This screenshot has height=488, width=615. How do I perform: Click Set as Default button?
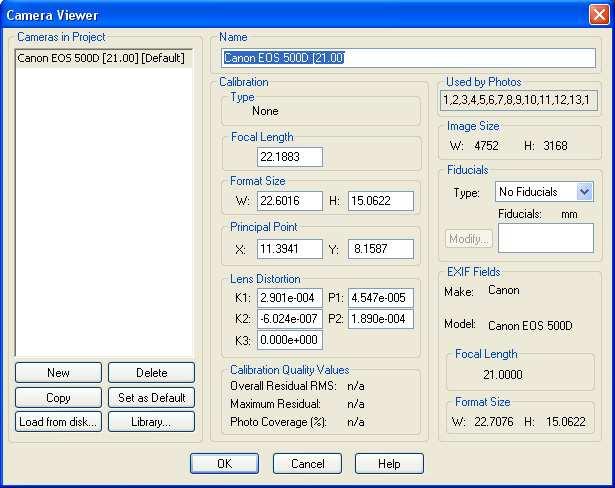pos(151,397)
